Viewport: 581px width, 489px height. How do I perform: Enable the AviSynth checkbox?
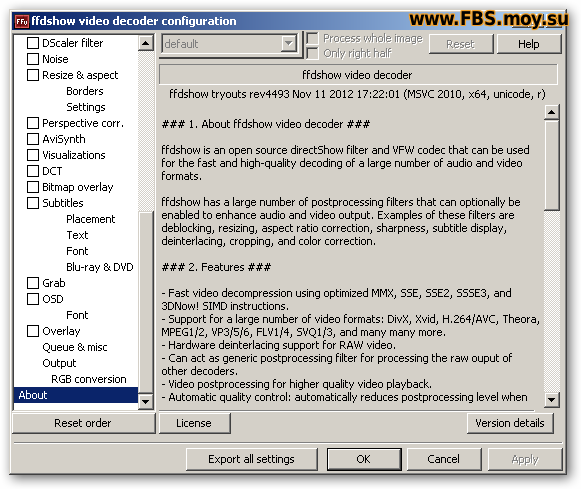click(33, 139)
